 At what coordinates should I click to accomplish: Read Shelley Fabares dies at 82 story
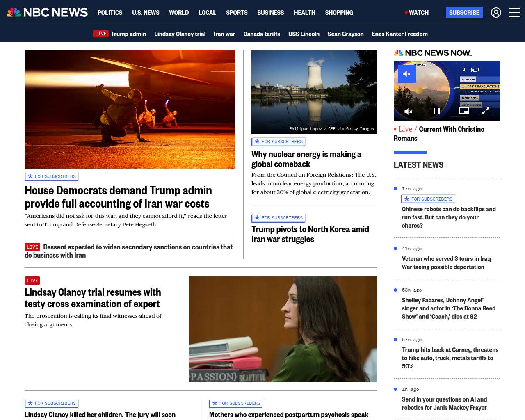point(449,308)
